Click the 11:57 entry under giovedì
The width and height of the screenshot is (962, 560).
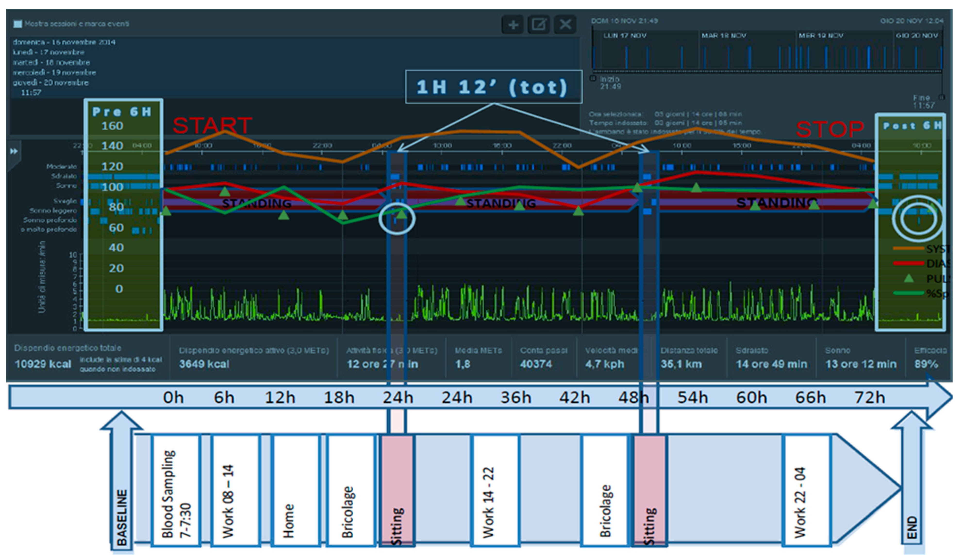31,92
